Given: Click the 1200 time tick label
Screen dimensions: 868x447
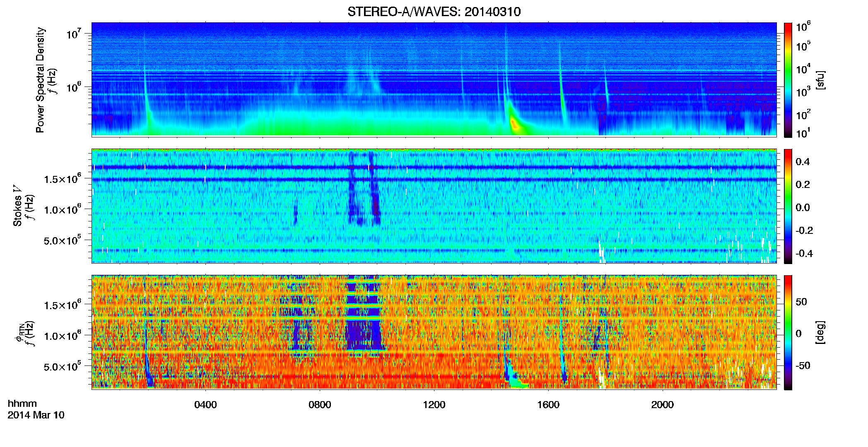Looking at the screenshot, I should tap(434, 405).
